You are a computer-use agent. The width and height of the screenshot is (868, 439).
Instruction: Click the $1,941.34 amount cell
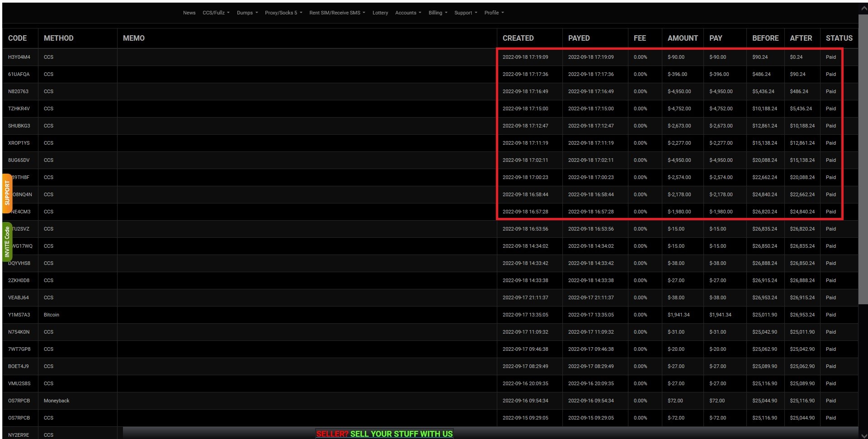pos(679,315)
